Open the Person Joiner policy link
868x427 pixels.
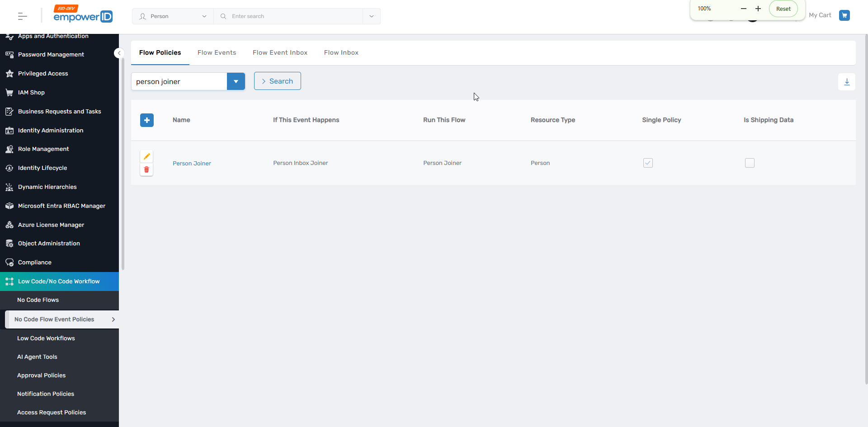click(x=192, y=163)
